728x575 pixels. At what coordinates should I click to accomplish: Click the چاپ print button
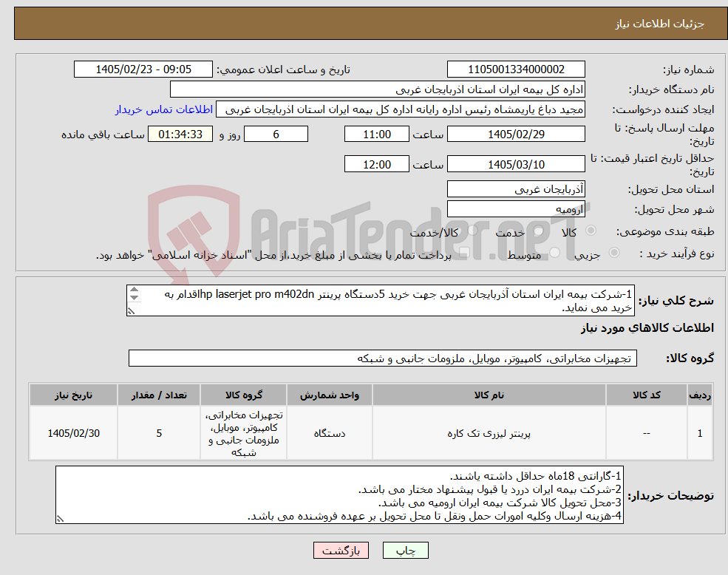405,551
